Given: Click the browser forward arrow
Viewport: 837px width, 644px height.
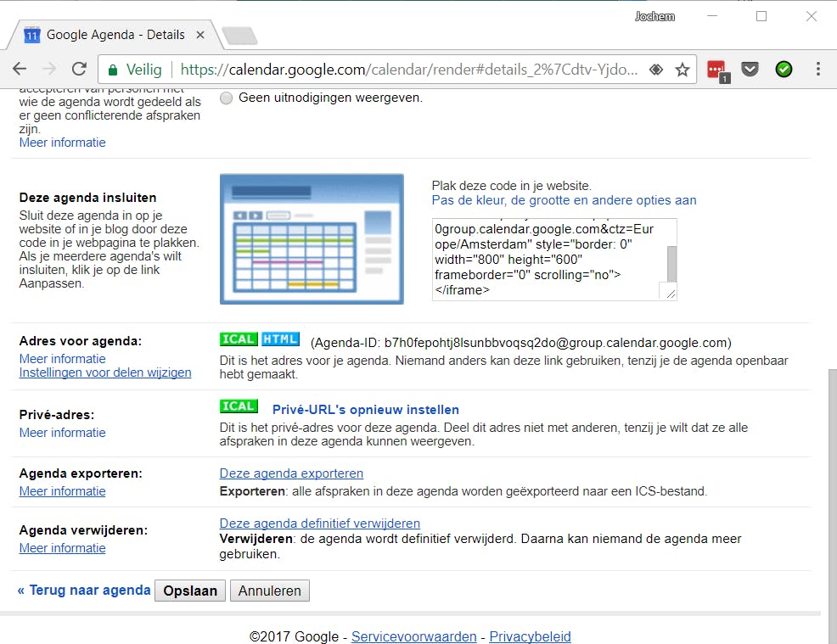Looking at the screenshot, I should point(49,69).
